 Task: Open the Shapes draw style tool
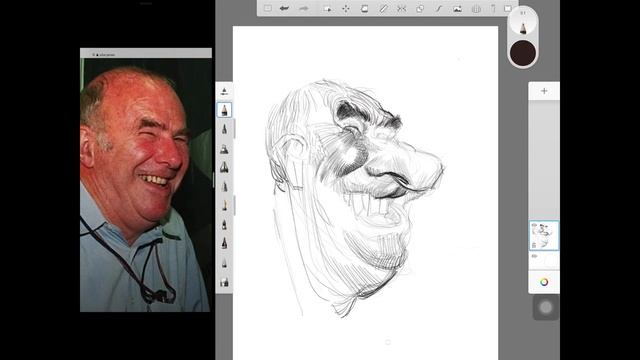420,8
